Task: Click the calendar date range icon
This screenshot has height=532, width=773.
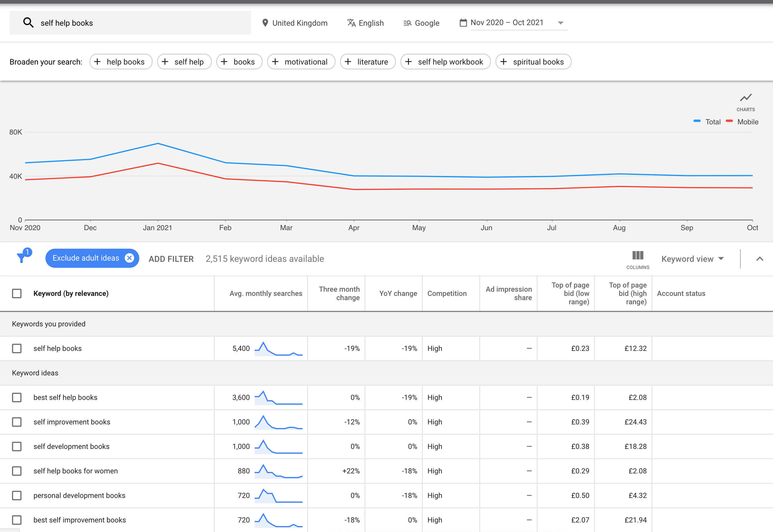Action: coord(463,23)
